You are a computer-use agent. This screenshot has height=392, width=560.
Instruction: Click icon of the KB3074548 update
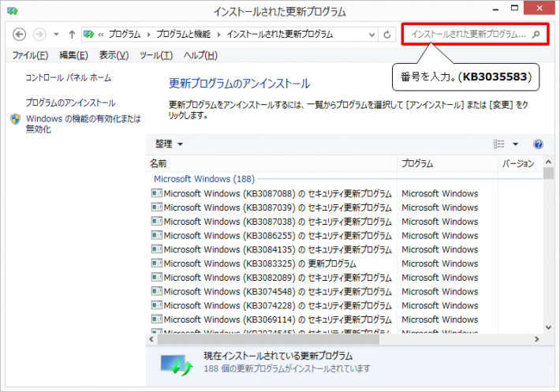pos(156,291)
